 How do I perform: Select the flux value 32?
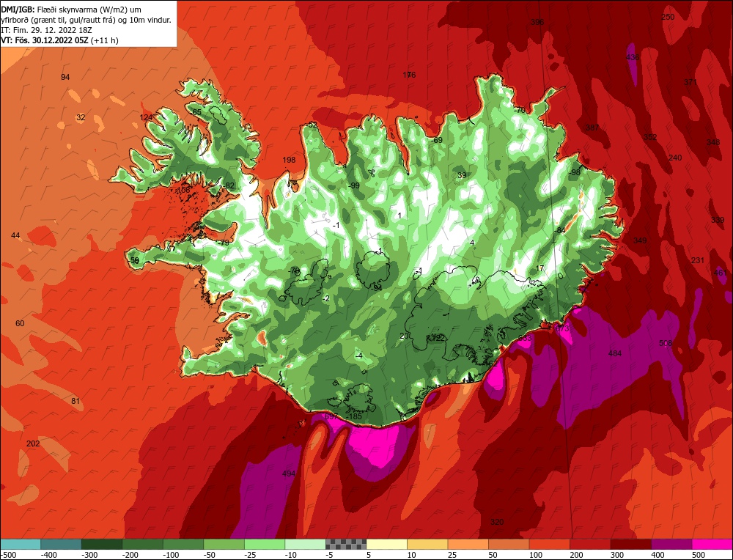81,117
